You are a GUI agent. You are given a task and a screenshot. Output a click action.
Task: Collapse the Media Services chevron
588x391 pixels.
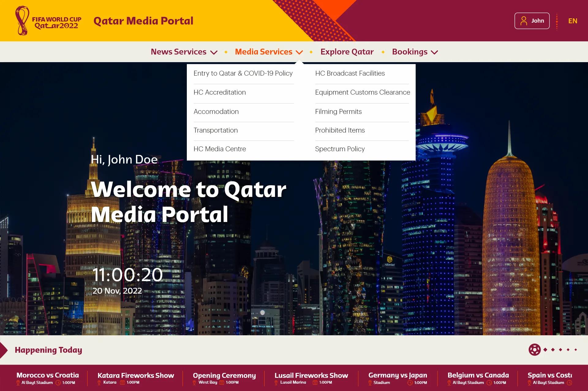click(x=300, y=52)
